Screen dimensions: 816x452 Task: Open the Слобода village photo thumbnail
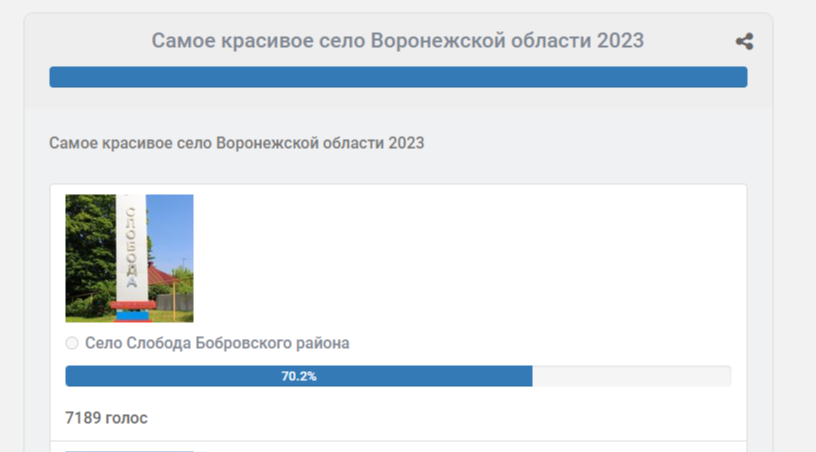coord(129,258)
